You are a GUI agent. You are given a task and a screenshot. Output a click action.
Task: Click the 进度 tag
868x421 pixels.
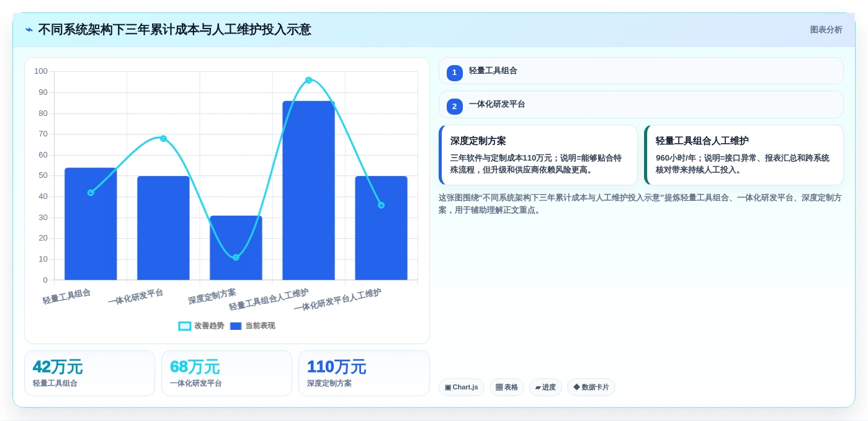point(545,388)
